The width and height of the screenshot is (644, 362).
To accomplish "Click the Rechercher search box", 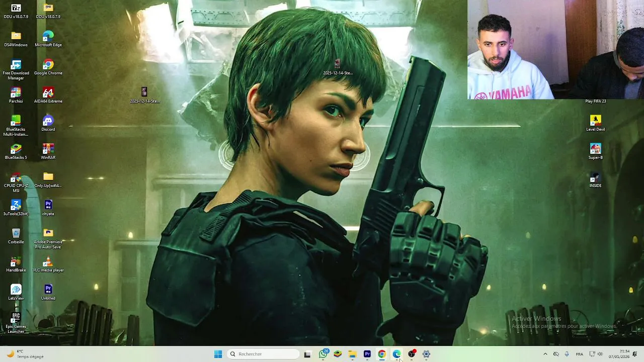I will click(263, 354).
